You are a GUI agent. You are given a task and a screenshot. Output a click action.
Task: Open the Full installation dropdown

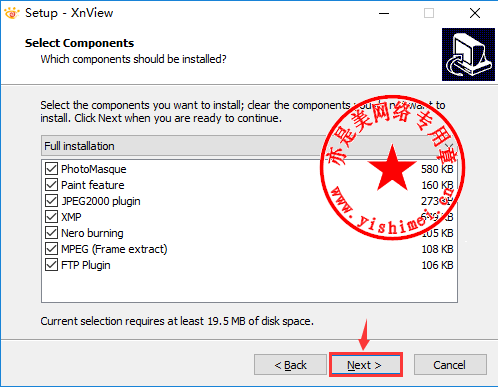pos(249,146)
